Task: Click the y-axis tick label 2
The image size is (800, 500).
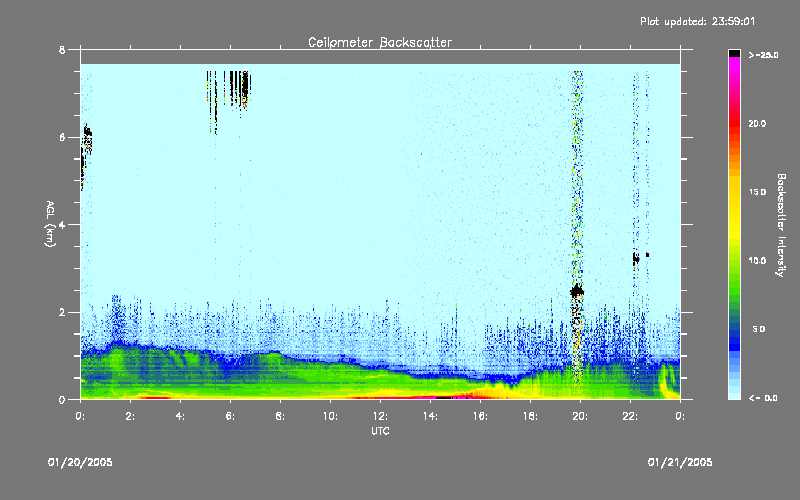Action: [x=62, y=312]
